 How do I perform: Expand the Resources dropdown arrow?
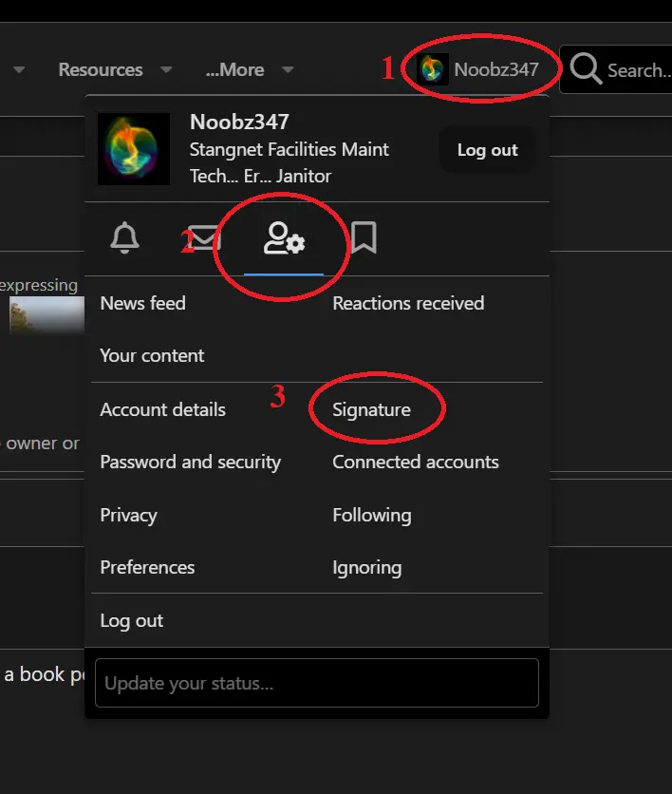[166, 69]
